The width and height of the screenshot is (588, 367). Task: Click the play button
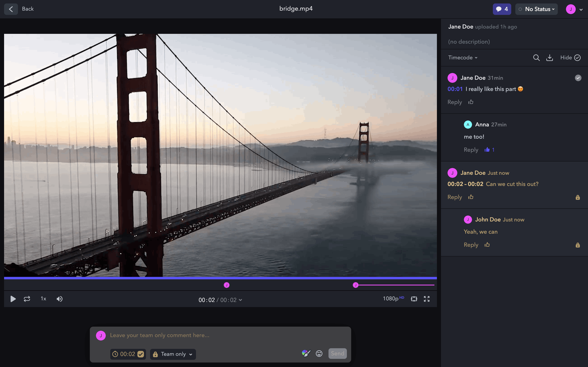coord(13,299)
